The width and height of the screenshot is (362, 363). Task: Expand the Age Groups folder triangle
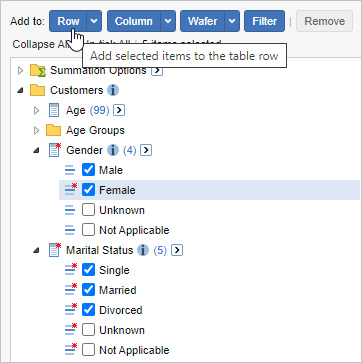pos(37,131)
